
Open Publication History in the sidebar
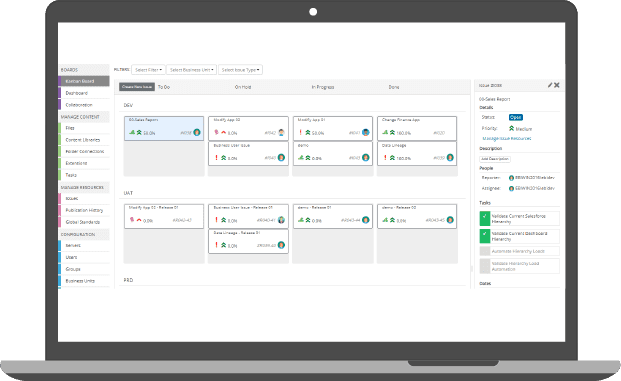click(84, 210)
